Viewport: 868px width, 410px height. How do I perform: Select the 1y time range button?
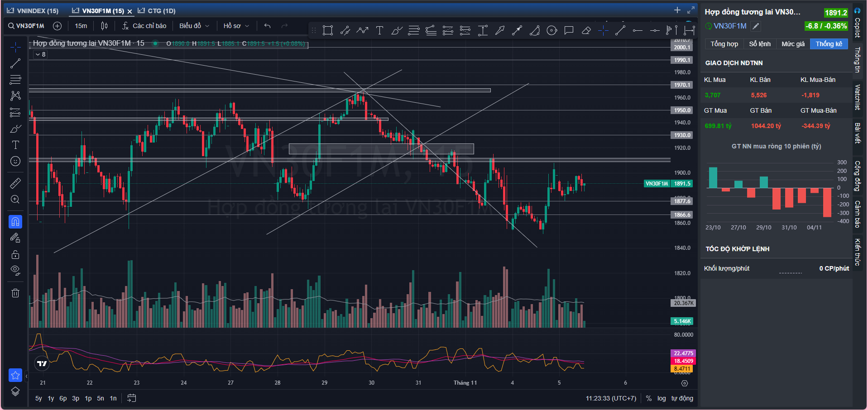(51, 398)
